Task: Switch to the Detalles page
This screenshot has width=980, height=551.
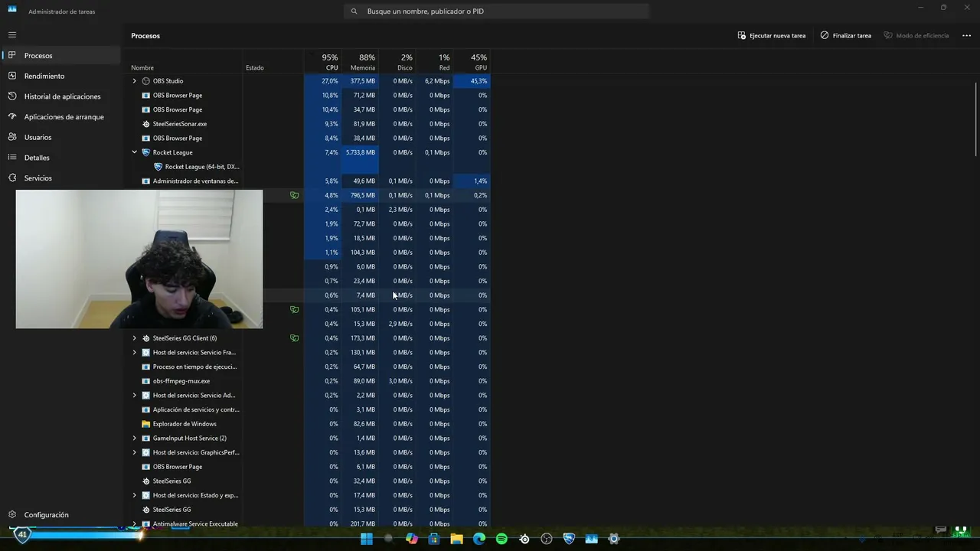Action: (61, 158)
